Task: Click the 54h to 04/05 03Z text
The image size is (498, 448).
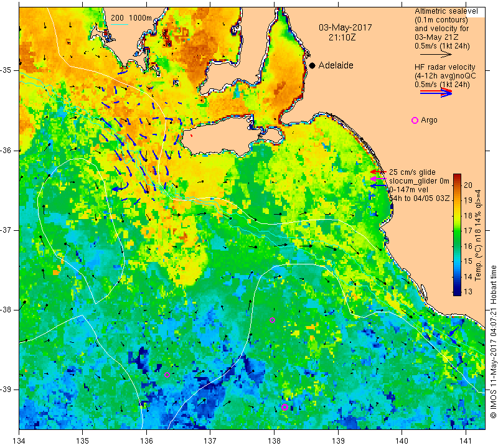Action: [419, 198]
